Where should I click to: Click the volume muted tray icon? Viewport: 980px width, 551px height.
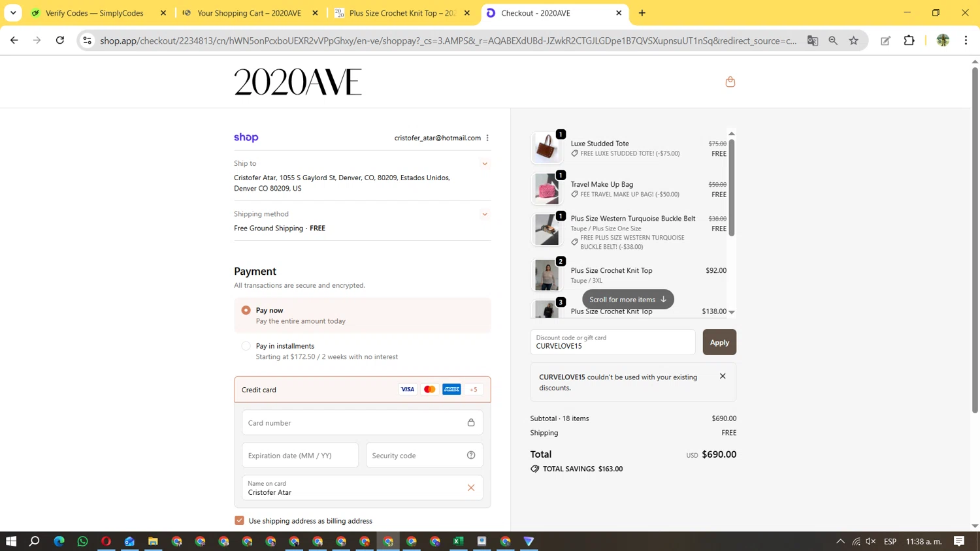click(870, 541)
